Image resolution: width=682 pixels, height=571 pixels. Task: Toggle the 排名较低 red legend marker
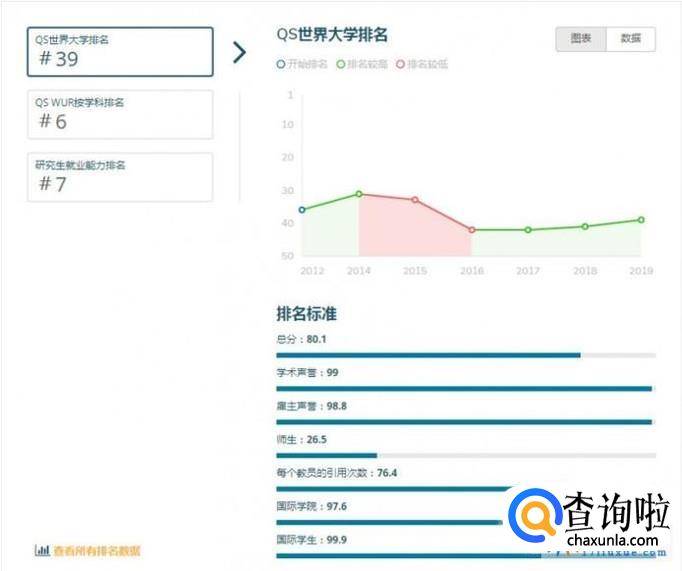[x=400, y=64]
